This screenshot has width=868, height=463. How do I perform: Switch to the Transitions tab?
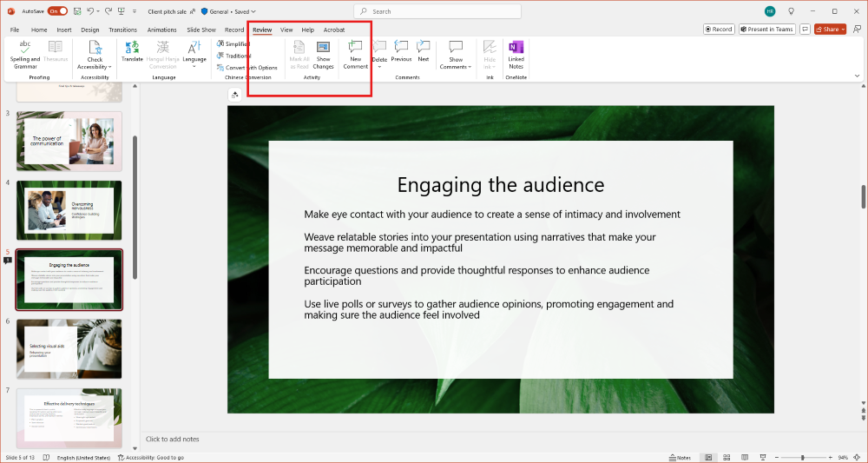(x=123, y=30)
